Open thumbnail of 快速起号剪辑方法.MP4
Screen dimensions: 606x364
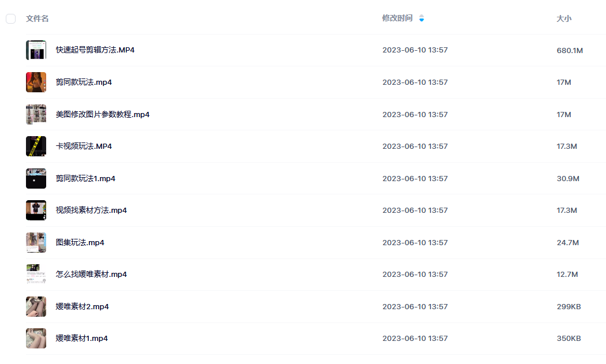click(x=36, y=50)
